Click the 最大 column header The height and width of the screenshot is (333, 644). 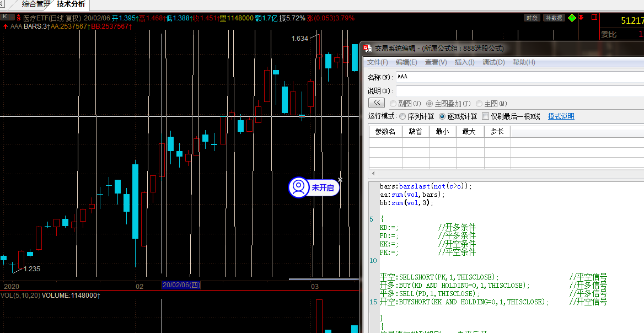pos(470,131)
